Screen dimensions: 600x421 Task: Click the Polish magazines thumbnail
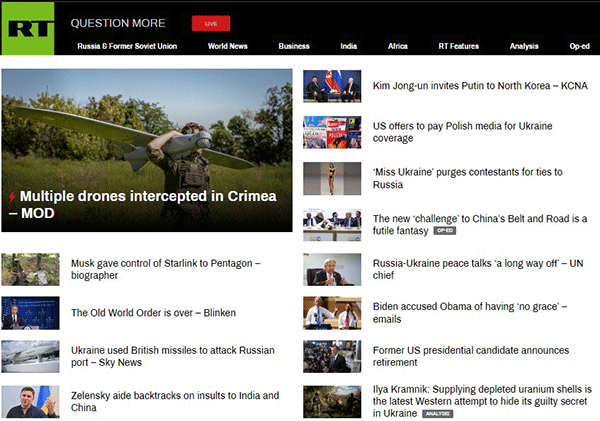(x=332, y=132)
